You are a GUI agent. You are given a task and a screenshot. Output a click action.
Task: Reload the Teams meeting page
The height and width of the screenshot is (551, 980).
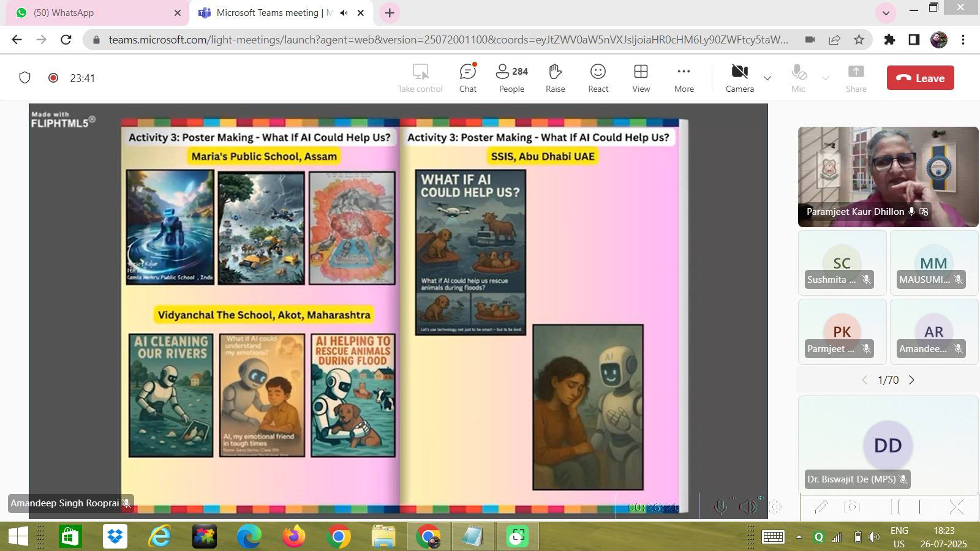66,40
